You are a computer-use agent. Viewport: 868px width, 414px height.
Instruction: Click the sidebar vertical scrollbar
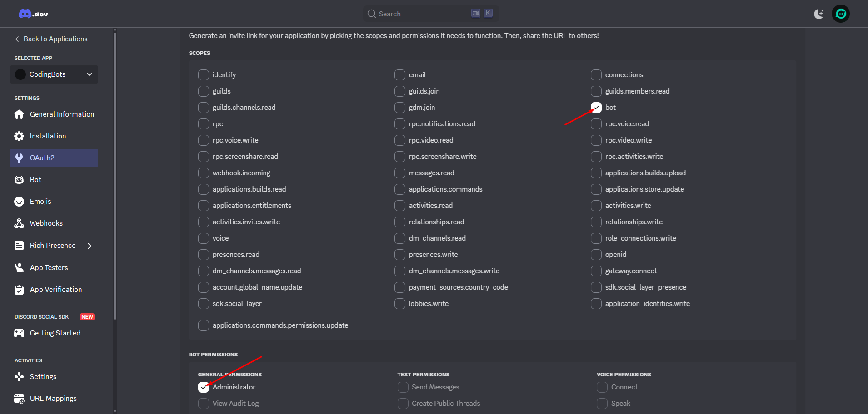(115, 176)
